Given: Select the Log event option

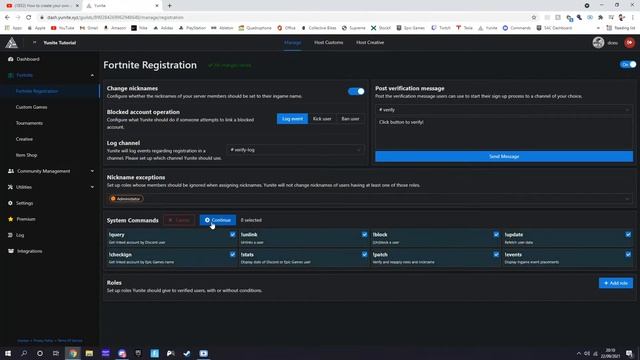Looking at the screenshot, I should (292, 119).
